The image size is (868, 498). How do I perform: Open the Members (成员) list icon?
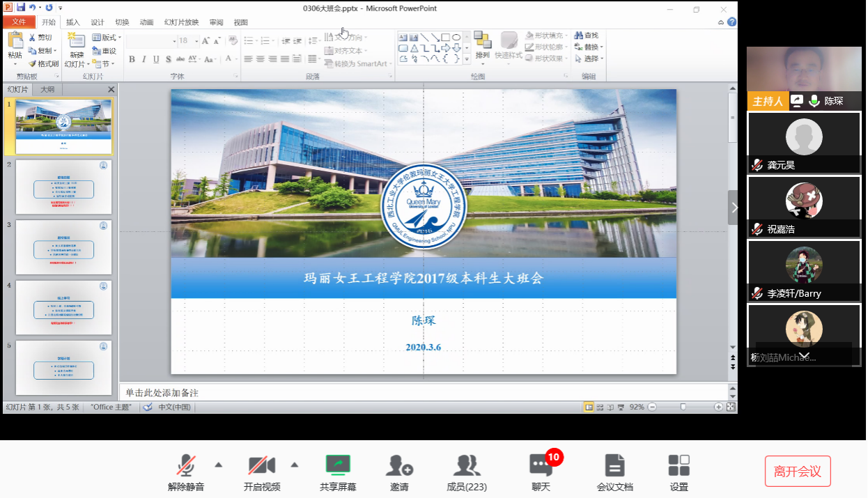467,465
